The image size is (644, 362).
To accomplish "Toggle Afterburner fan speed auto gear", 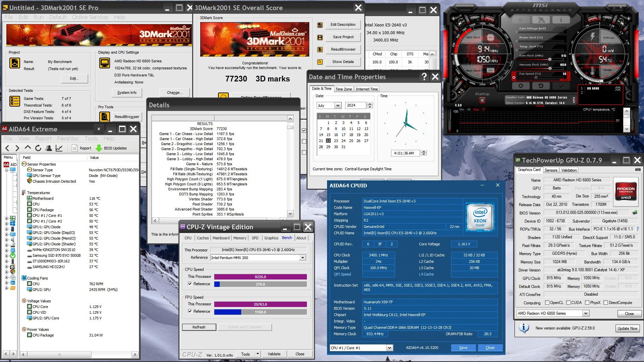I will point(514,77).
